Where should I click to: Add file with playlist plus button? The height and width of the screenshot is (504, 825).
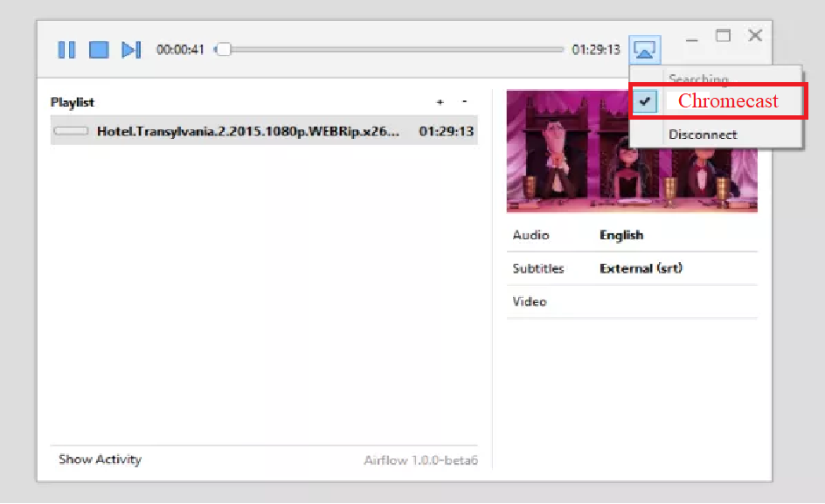pyautogui.click(x=440, y=102)
